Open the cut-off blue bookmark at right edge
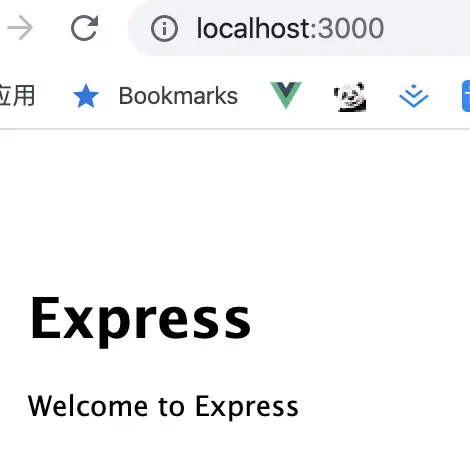The height and width of the screenshot is (454, 470). coord(466,96)
